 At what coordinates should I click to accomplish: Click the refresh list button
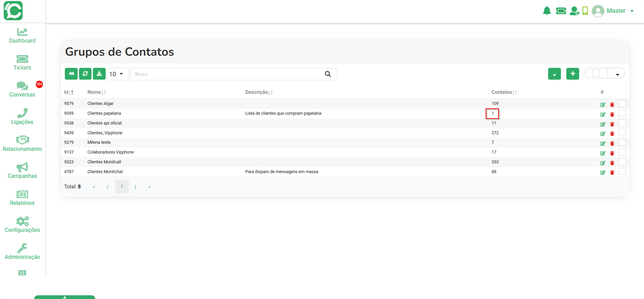(x=85, y=74)
